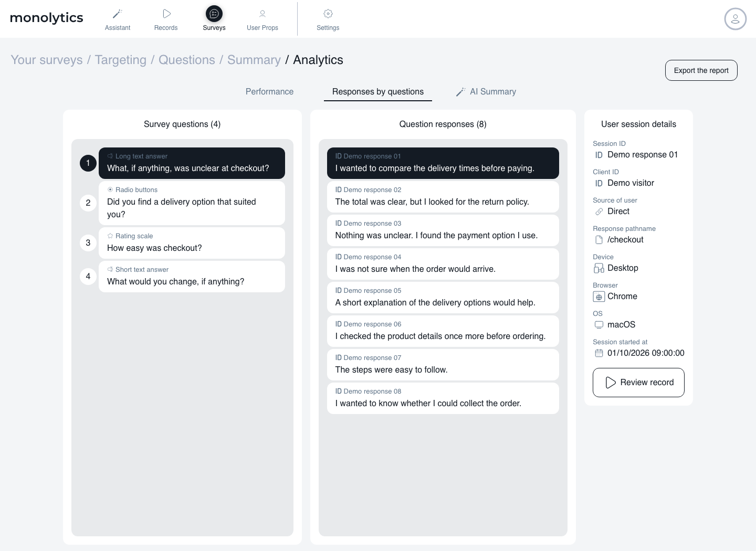
Task: Open Demo response 04 card
Action: pyautogui.click(x=443, y=264)
